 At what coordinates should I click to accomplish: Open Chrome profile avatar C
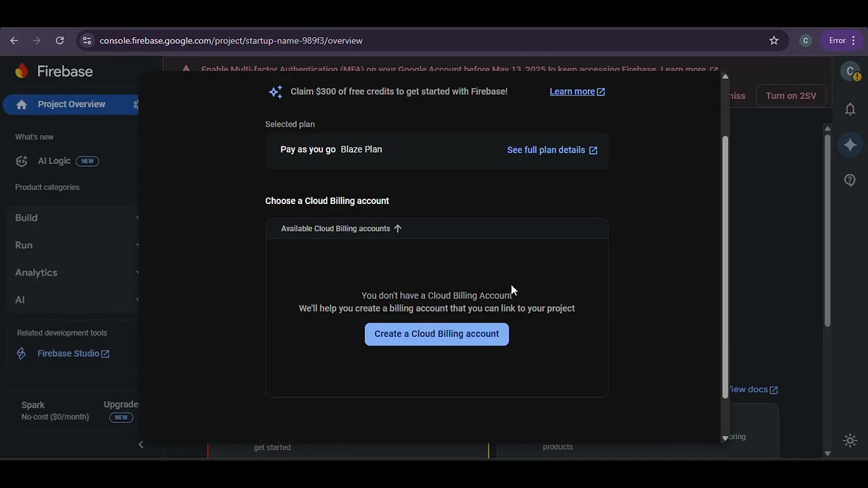806,41
